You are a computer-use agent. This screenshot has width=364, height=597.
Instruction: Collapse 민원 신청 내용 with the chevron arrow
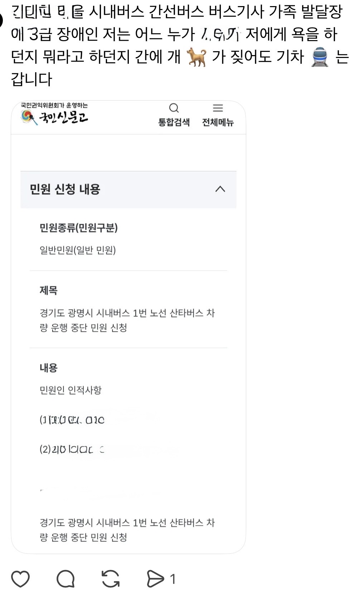click(x=220, y=189)
